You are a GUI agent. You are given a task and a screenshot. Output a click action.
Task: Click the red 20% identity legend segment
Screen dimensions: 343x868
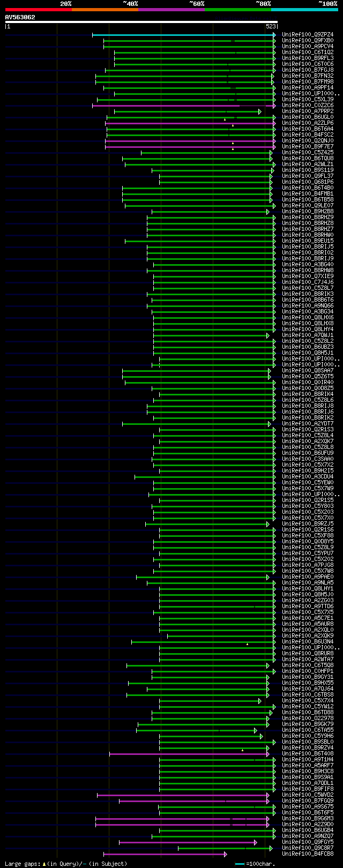(x=39, y=10)
